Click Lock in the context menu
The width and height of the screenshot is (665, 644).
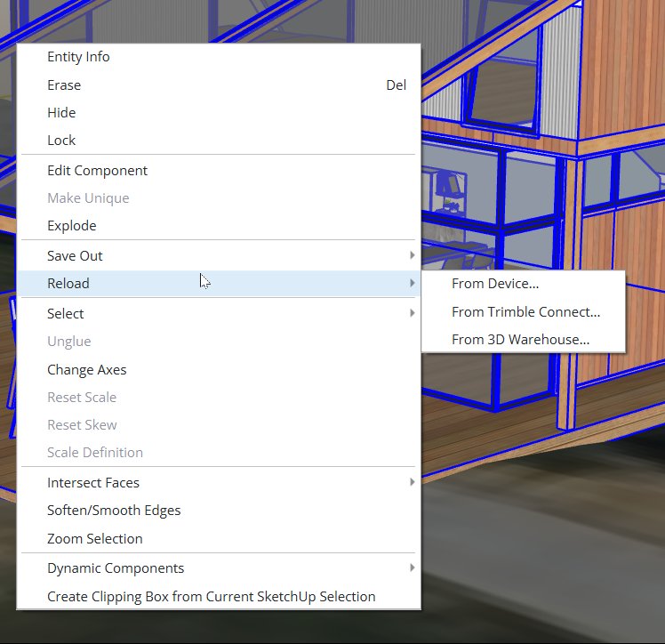click(x=61, y=141)
